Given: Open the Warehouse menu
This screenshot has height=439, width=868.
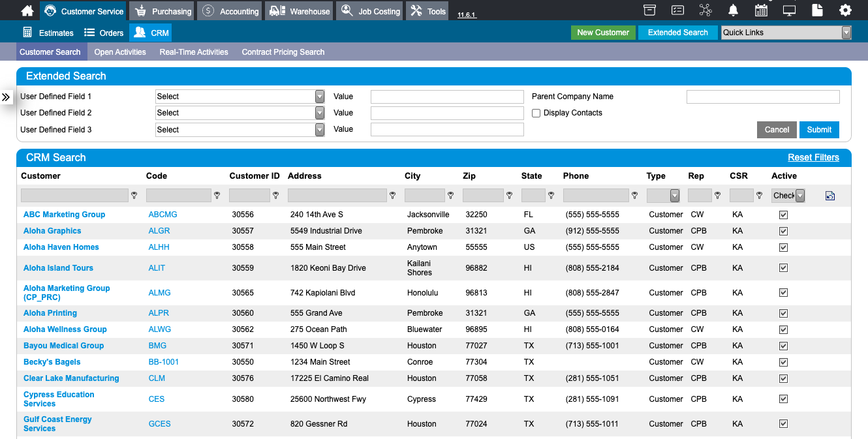Looking at the screenshot, I should [x=300, y=11].
